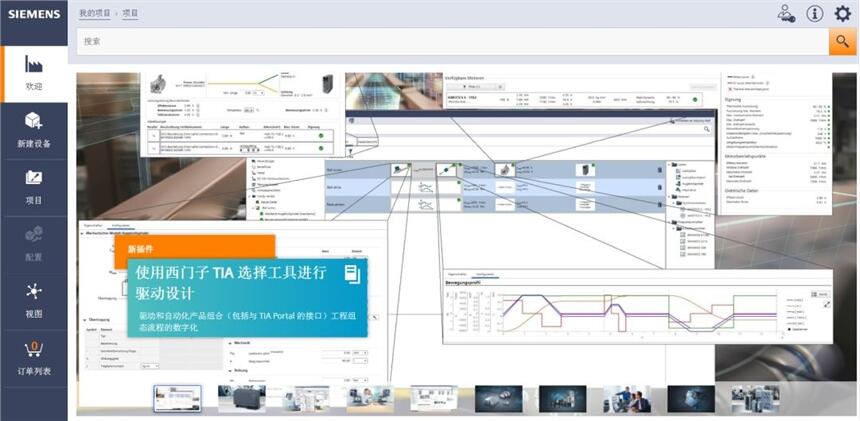
Task: Select the highlighted first carousel thumbnail
Action: pyautogui.click(x=177, y=399)
